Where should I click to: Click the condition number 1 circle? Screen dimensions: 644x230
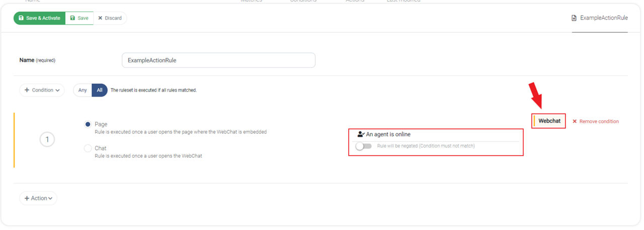coord(47,140)
